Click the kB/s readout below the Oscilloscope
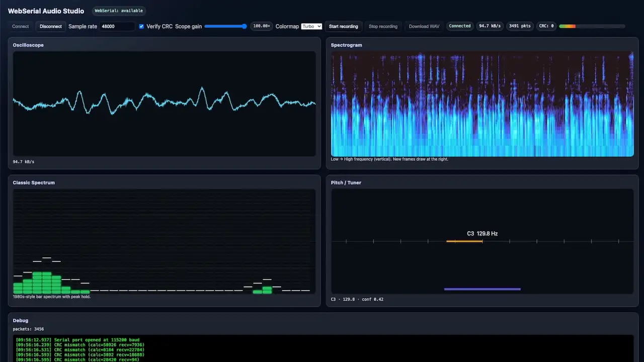This screenshot has width=644, height=362. pyautogui.click(x=23, y=161)
